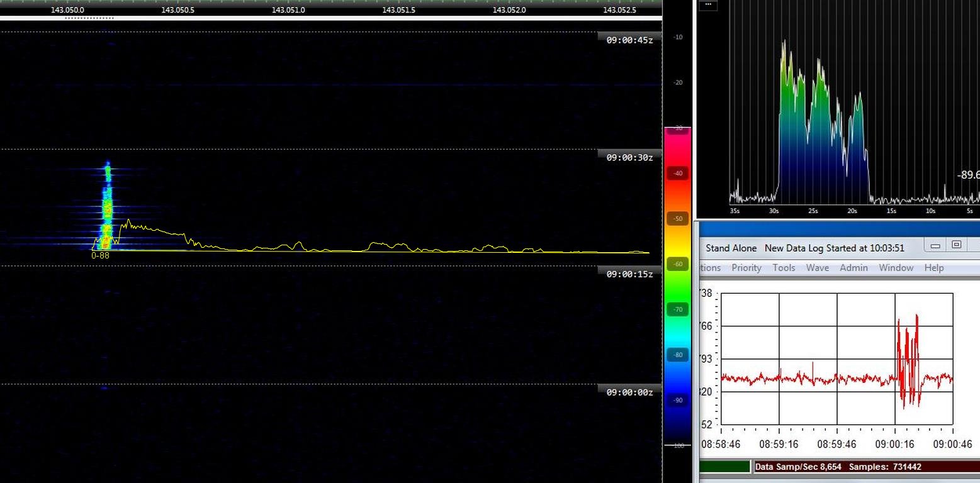
Task: Click the -70 level on the color scale
Action: point(678,309)
